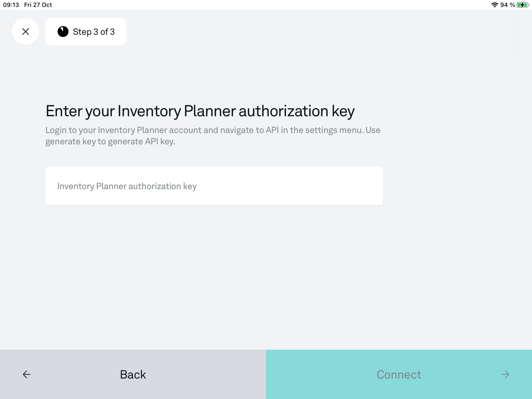Image resolution: width=532 pixels, height=399 pixels.
Task: Tap the right arrow icon beside Connect
Action: [505, 374]
